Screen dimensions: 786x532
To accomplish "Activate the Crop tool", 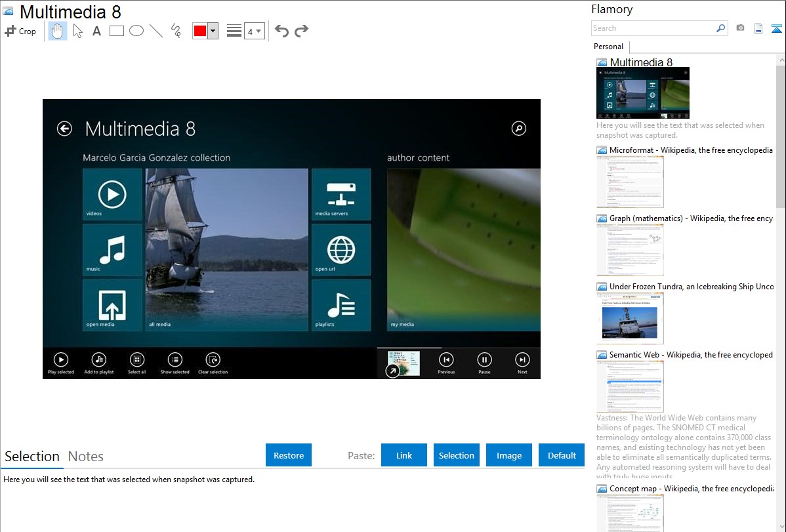I will [x=20, y=31].
